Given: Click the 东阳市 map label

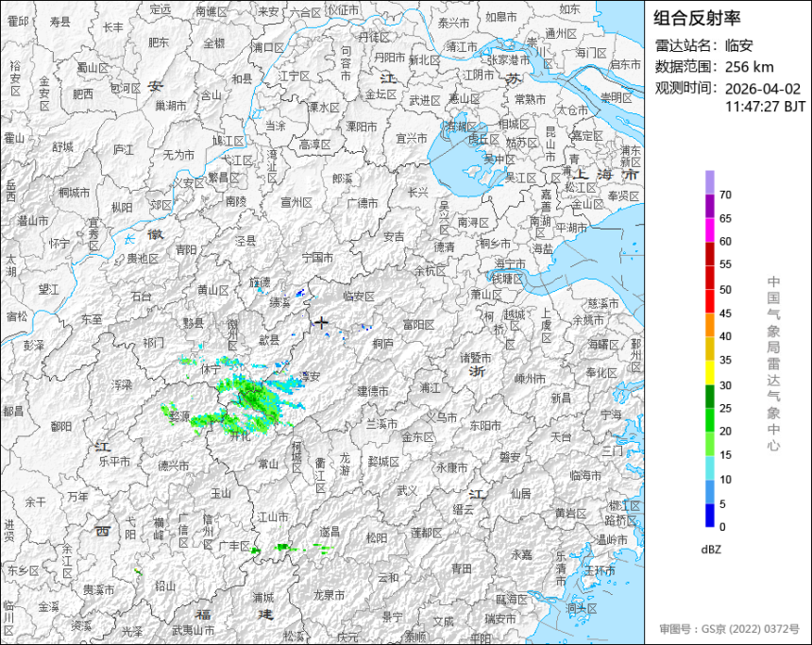Looking at the screenshot, I should 485,425.
